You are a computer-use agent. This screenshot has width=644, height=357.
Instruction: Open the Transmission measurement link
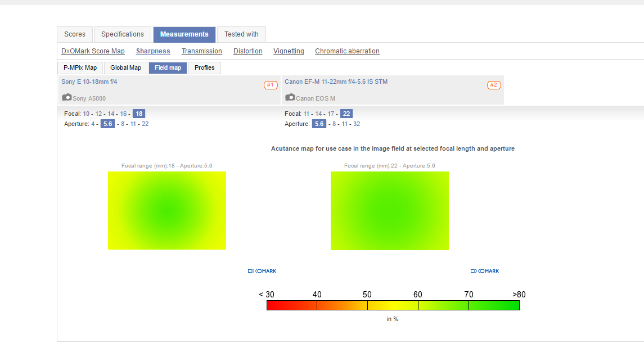[202, 51]
